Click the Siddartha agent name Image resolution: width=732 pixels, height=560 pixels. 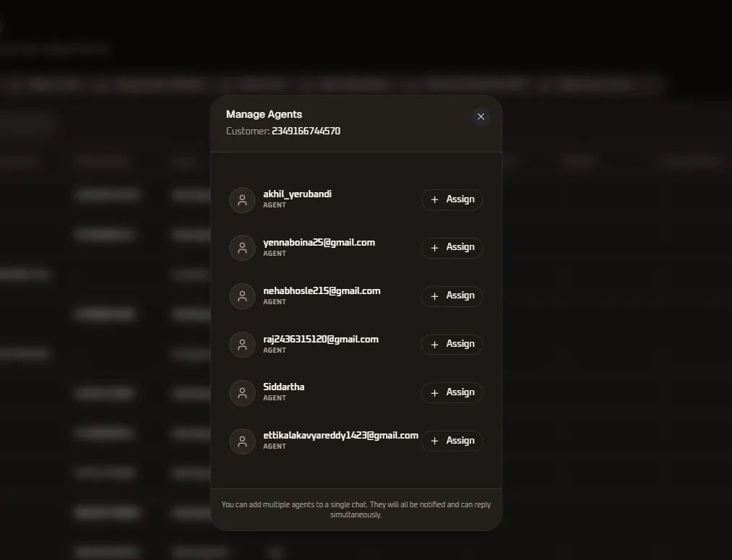point(284,387)
